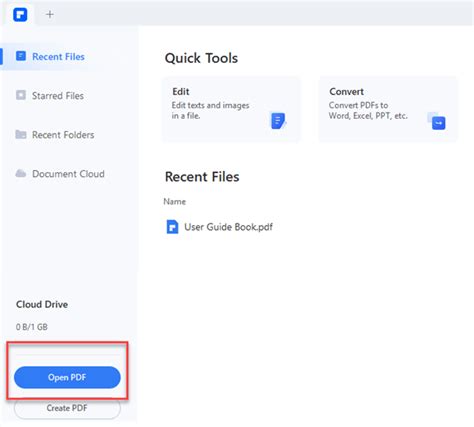
Task: Click the Open PDF button
Action: click(x=67, y=377)
